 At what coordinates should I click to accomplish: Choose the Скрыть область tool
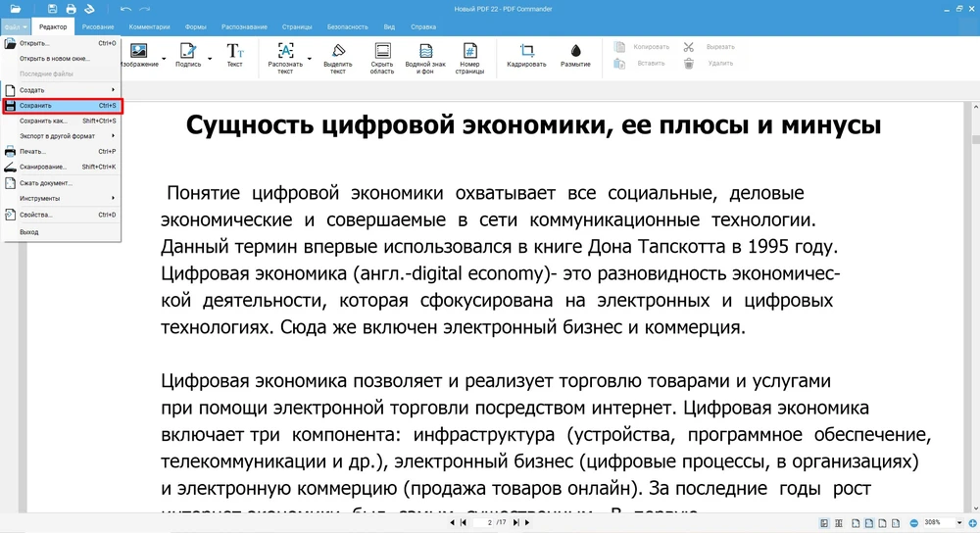pyautogui.click(x=382, y=51)
